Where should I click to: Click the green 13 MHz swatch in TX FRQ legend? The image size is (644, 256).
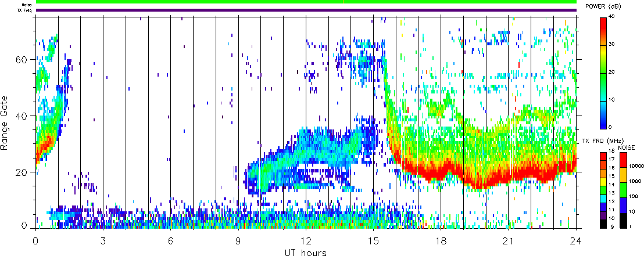click(603, 190)
